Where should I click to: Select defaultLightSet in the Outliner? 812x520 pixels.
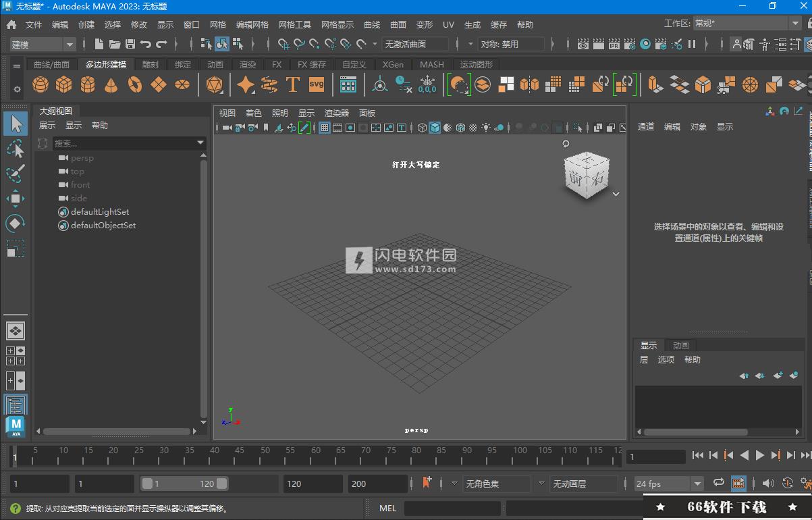click(100, 211)
